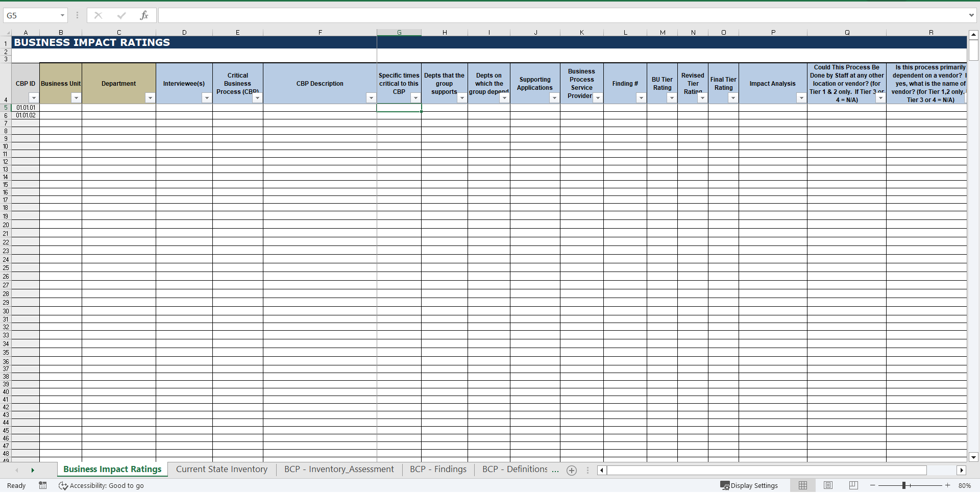Click the Accessibility: Good to go checker
980x493 pixels.
101,485
